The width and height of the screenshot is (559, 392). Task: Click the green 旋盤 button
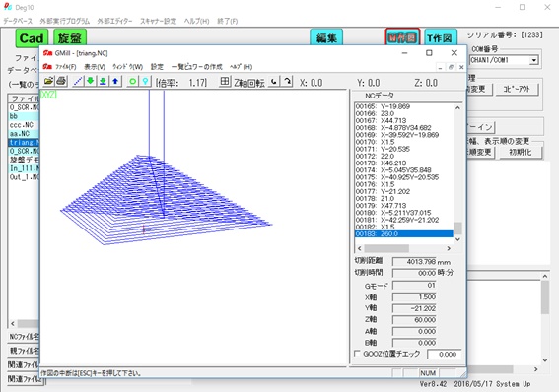70,38
